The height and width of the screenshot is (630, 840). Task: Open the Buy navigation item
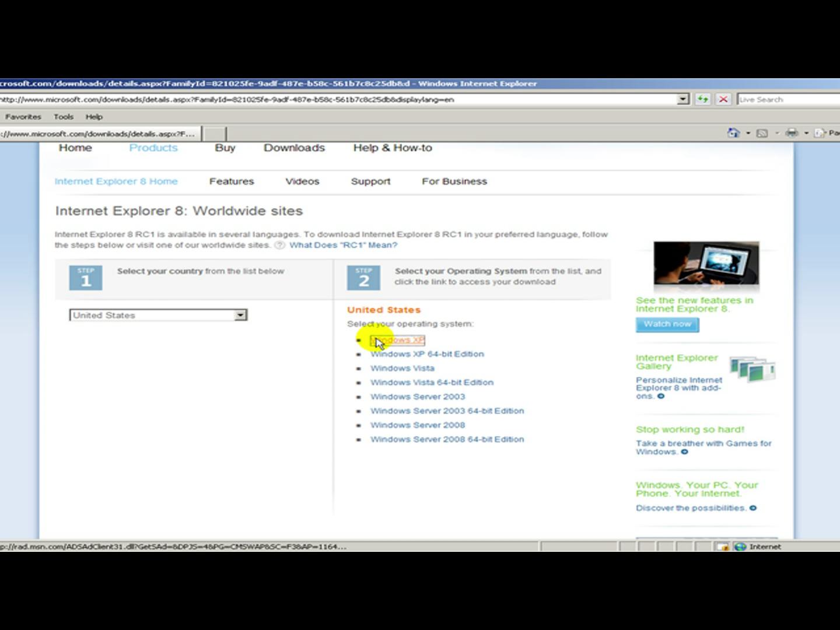(225, 148)
